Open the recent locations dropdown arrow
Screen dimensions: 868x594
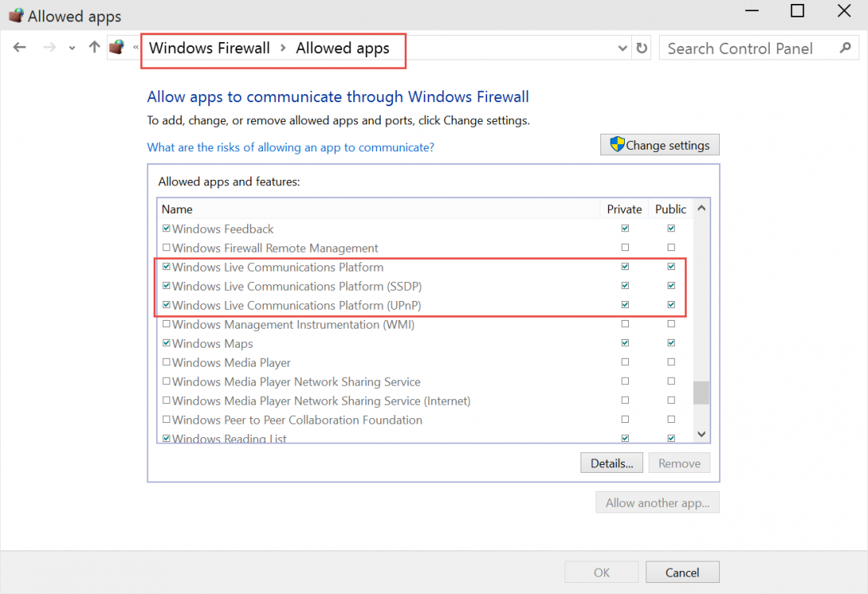pos(72,48)
